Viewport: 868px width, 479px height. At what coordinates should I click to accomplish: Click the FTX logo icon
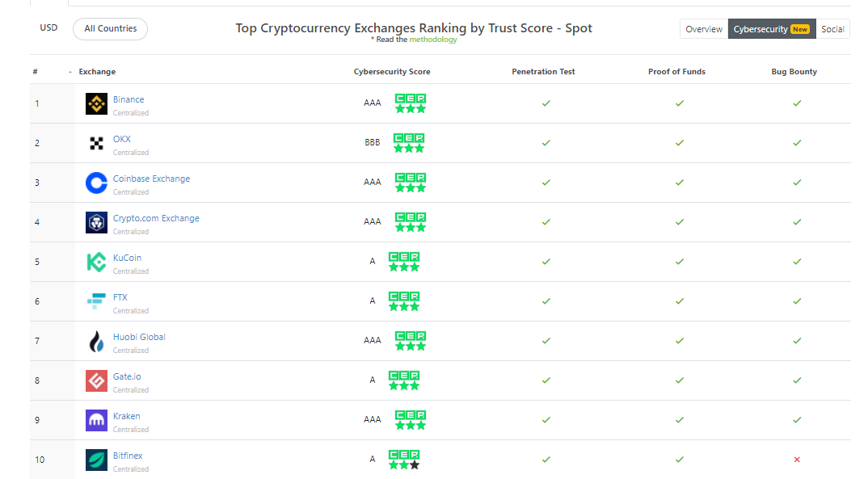tap(96, 301)
